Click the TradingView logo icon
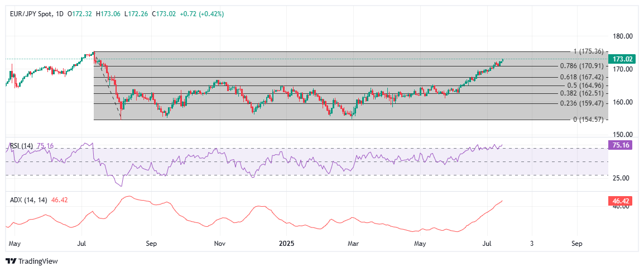The width and height of the screenshot is (644, 271). [x=11, y=262]
